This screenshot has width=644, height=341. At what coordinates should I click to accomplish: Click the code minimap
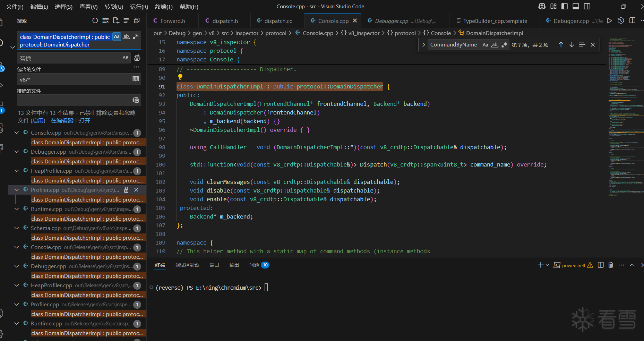[x=625, y=117]
